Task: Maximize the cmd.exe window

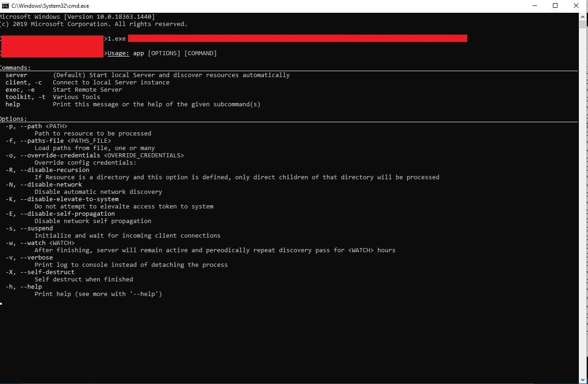Action: tap(555, 6)
